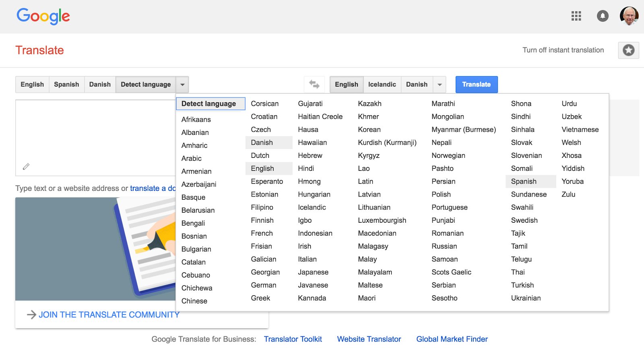Expand the source language dropdown arrow
This screenshot has height=350, width=644.
[x=182, y=85]
